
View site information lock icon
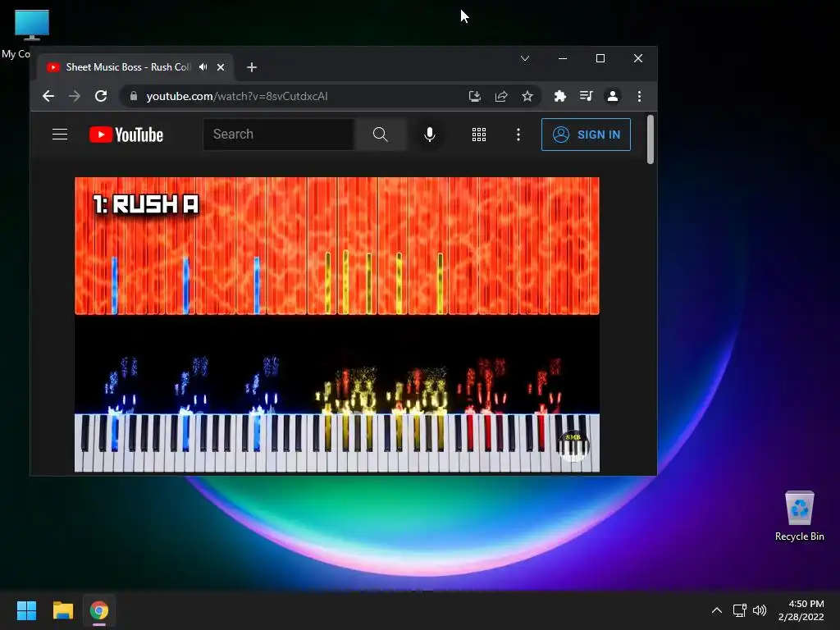(134, 96)
